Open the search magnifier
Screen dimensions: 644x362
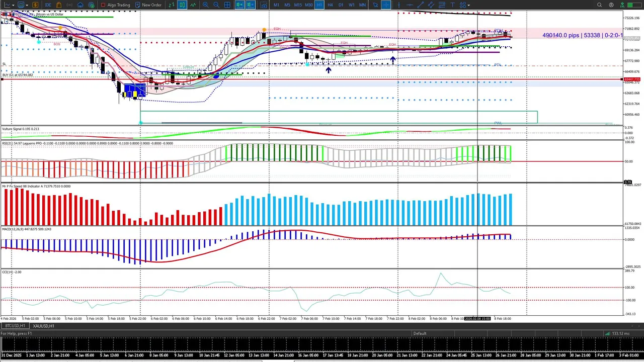[x=599, y=5]
